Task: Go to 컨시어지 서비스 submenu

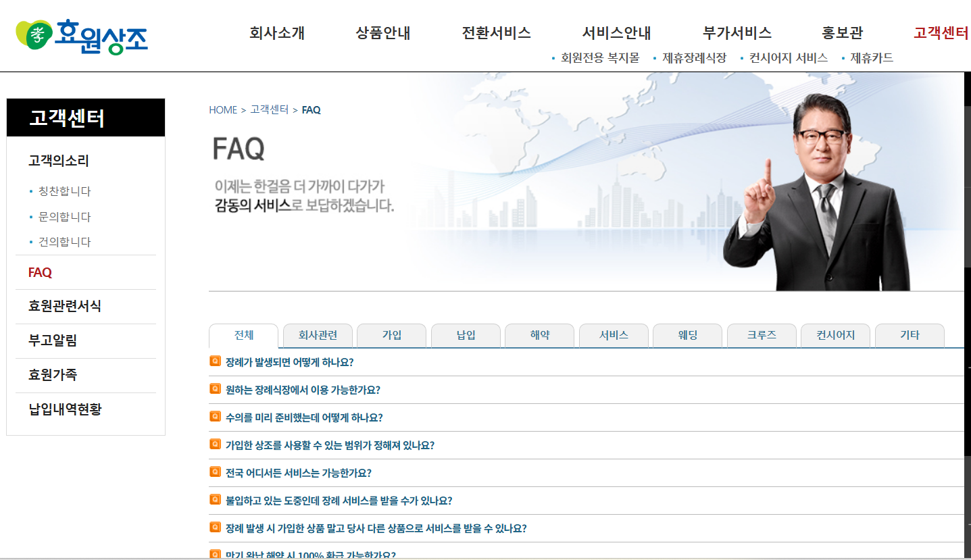Action: (x=789, y=58)
